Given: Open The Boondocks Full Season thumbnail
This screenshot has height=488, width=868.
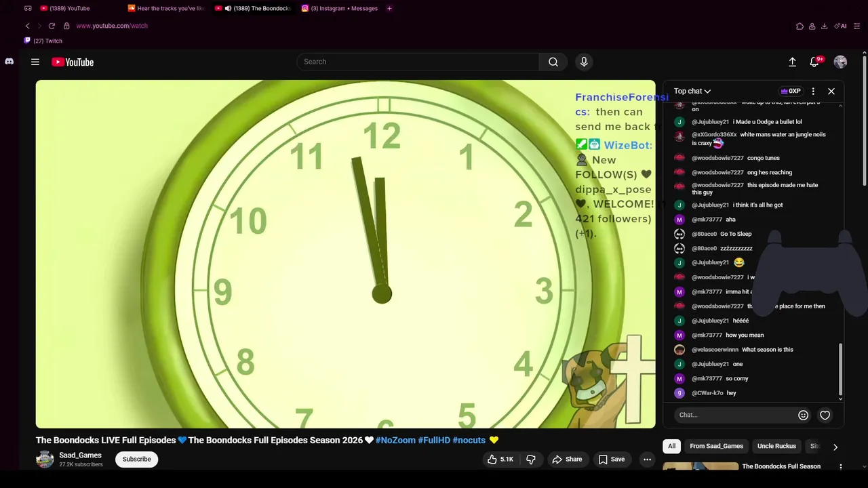Looking at the screenshot, I should (701, 466).
